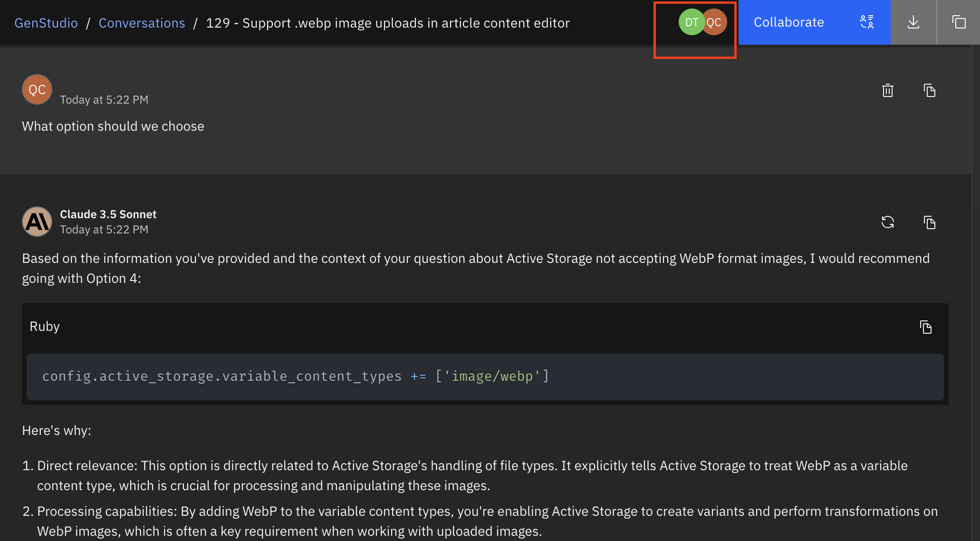This screenshot has width=980, height=541.
Task: Copy the Ruby code block contents
Action: point(925,327)
